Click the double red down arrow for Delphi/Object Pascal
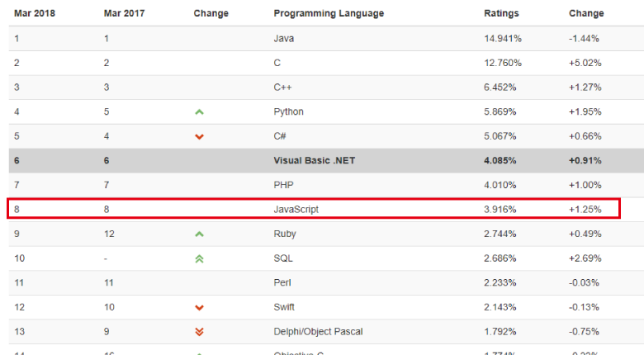 199,332
